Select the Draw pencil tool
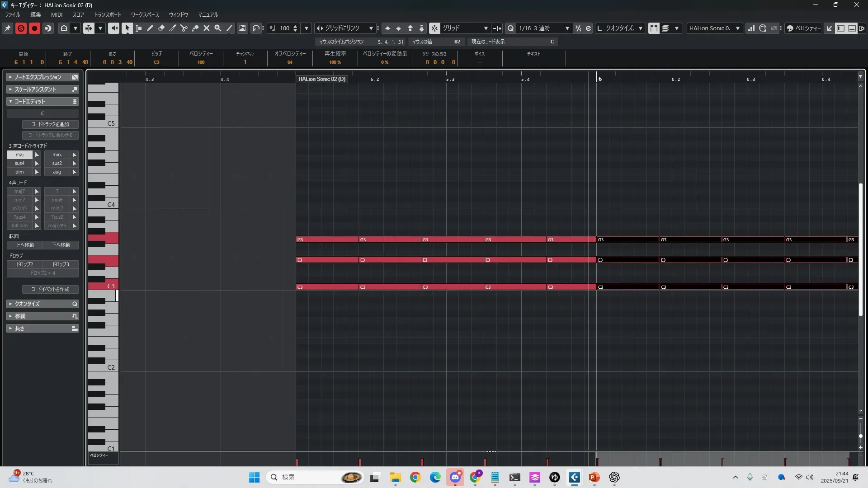Screen dimensions: 868x488 point(150,28)
